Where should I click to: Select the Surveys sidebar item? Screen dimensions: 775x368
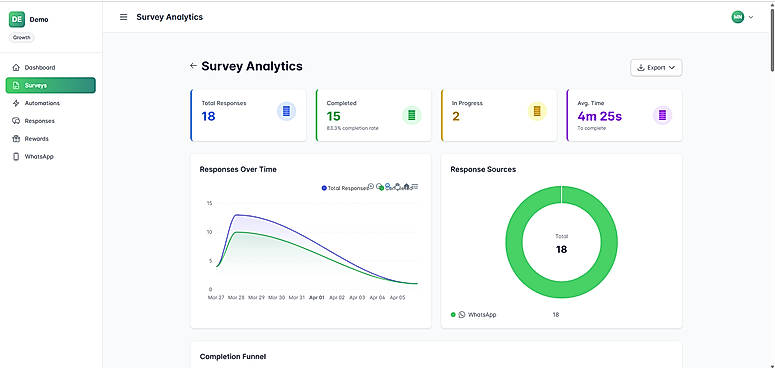(50, 85)
